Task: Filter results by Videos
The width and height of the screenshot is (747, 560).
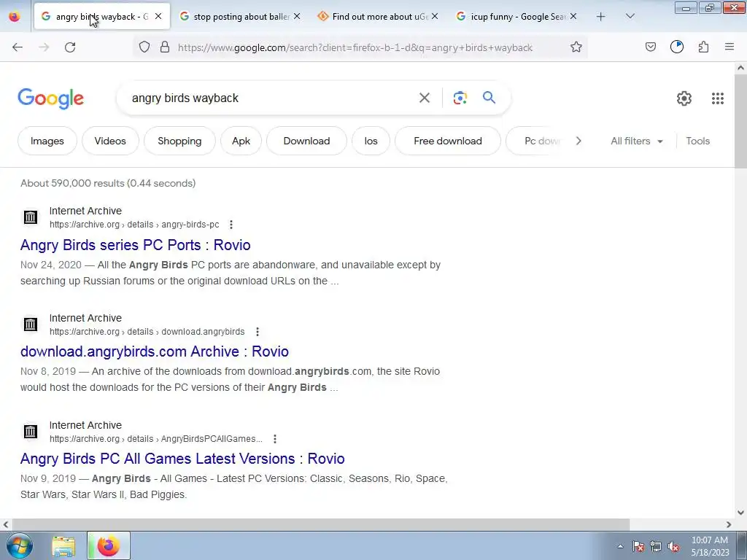Action: click(110, 141)
